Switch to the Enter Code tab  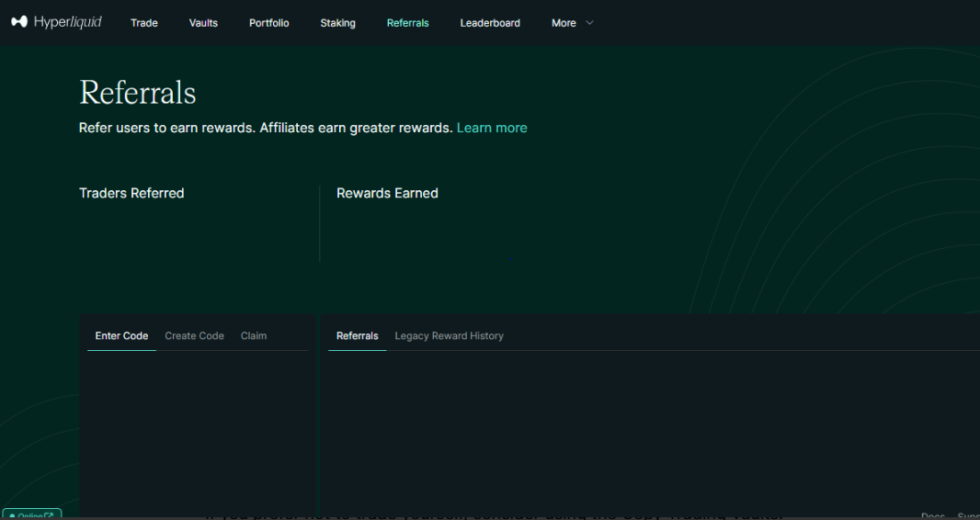(x=121, y=336)
